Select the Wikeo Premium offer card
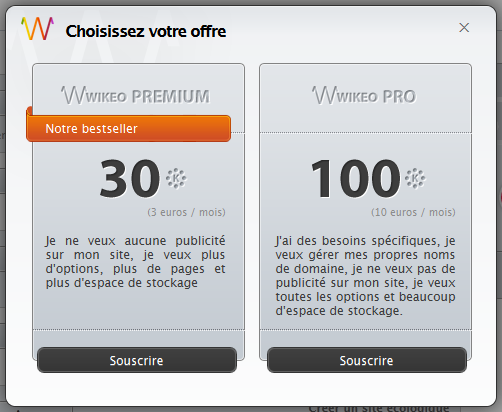This screenshot has height=412, width=502. (138, 212)
